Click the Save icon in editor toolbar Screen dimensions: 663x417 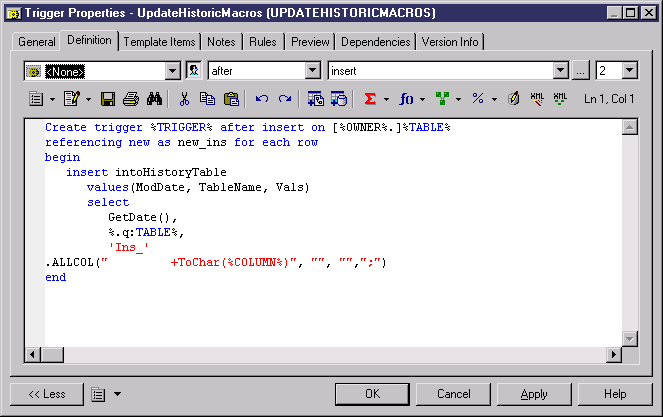coord(108,99)
